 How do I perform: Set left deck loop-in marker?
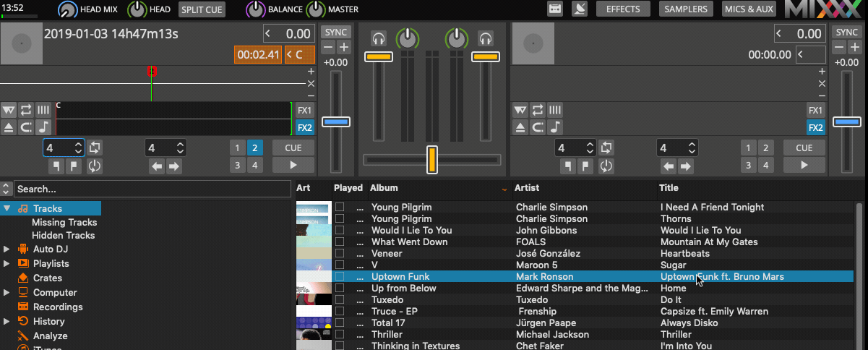[x=56, y=166]
